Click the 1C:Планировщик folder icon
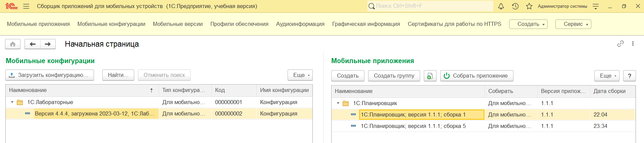The width and height of the screenshot is (644, 143). (346, 103)
